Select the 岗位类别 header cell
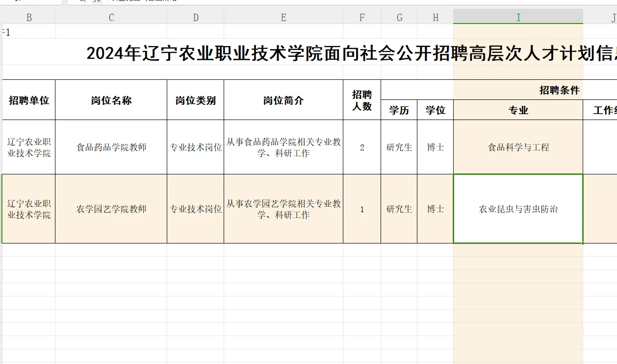The width and height of the screenshot is (617, 364). 196,100
